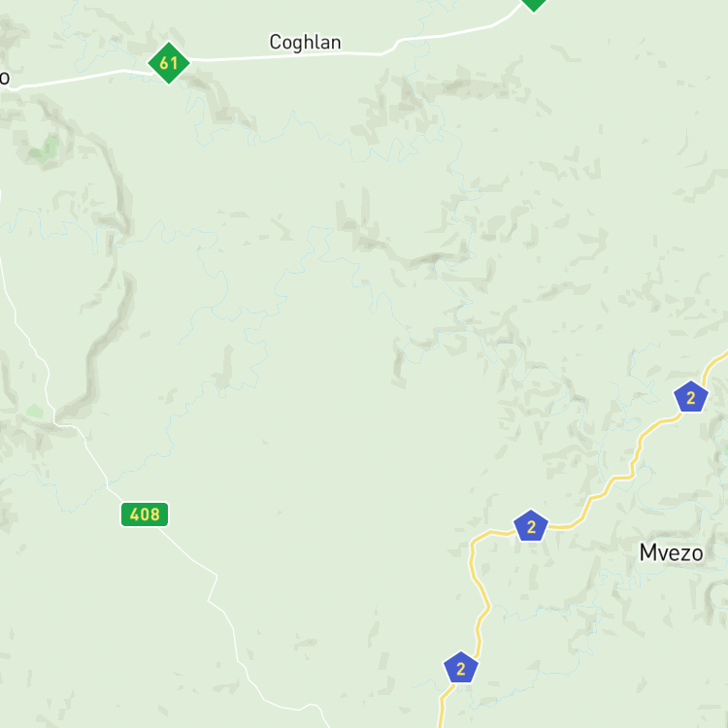This screenshot has height=728, width=728.
Task: Select the larger green forest patch in upper left
Action: 46,149
